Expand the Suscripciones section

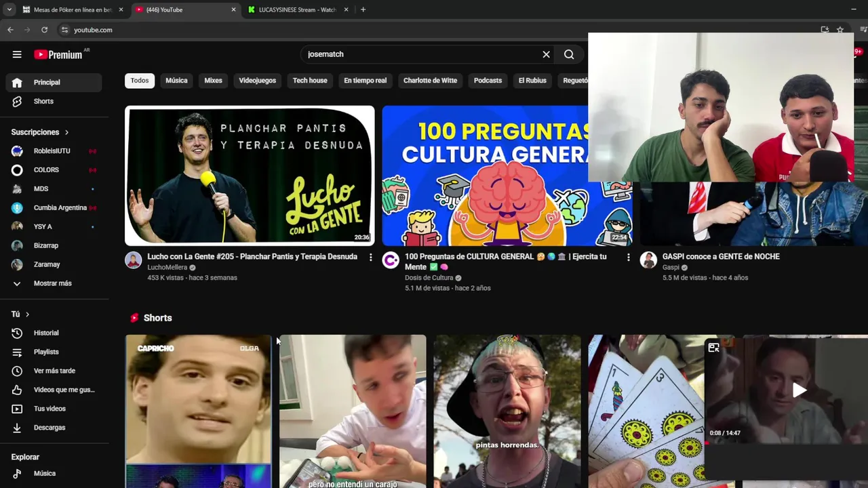(40, 132)
